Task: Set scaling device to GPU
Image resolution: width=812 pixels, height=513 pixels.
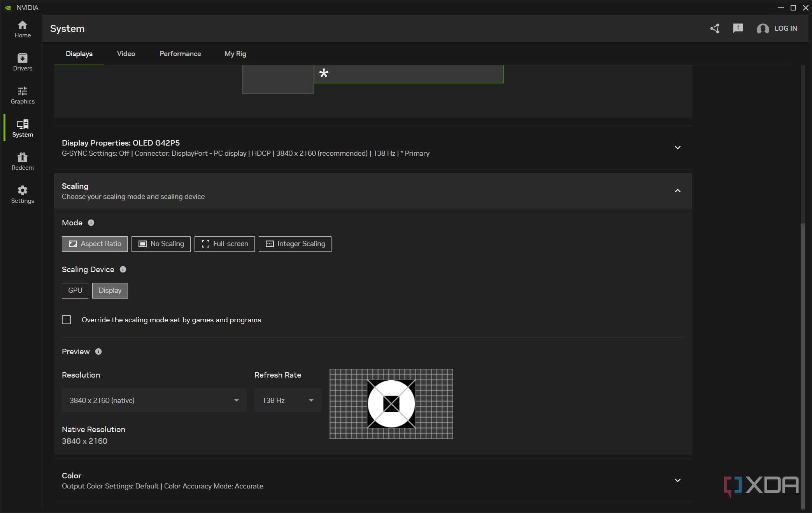Action: pyautogui.click(x=75, y=290)
